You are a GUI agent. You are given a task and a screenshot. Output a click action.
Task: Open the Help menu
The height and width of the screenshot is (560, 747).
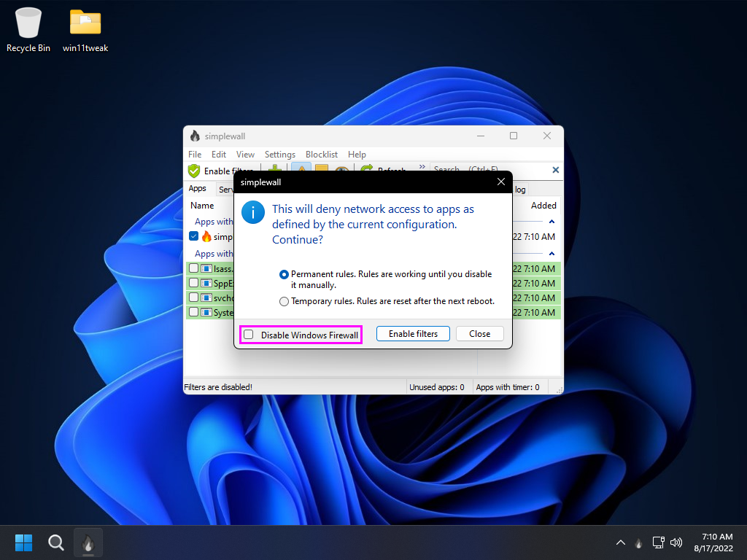click(357, 155)
